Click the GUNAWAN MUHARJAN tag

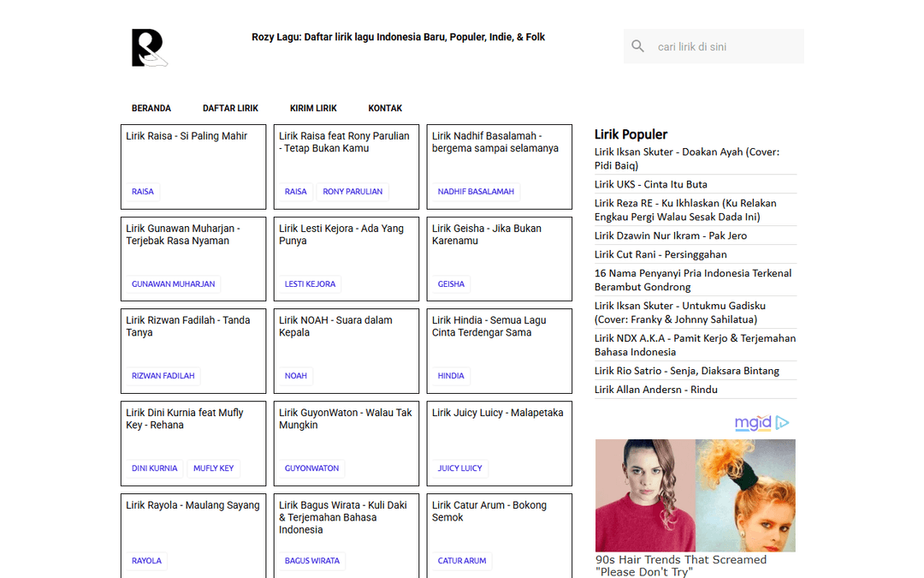173,284
